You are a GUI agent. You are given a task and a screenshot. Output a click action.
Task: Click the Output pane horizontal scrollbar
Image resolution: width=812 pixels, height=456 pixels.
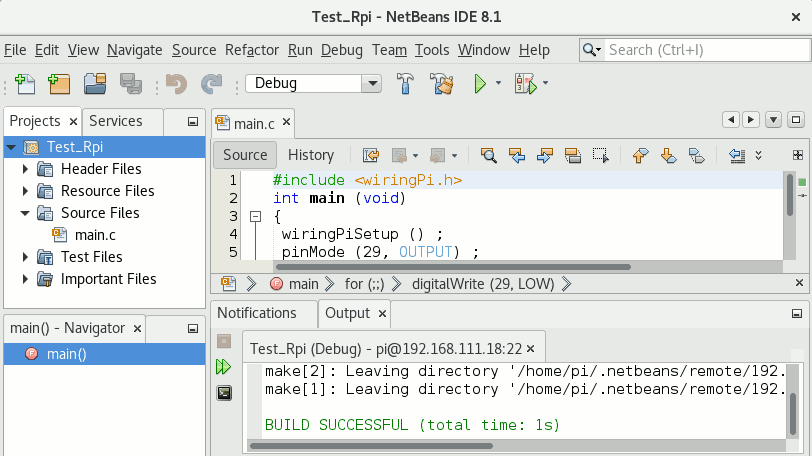[371, 446]
